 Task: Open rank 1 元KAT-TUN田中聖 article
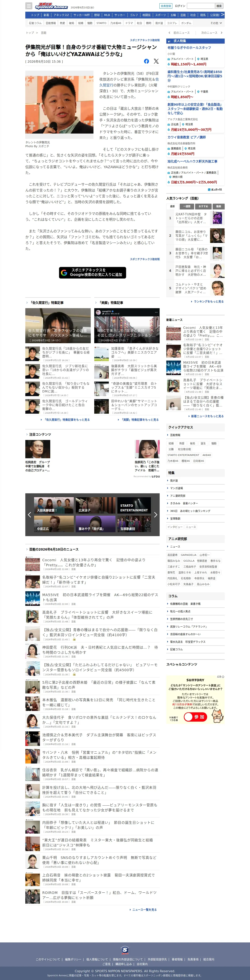click(x=195, y=218)
